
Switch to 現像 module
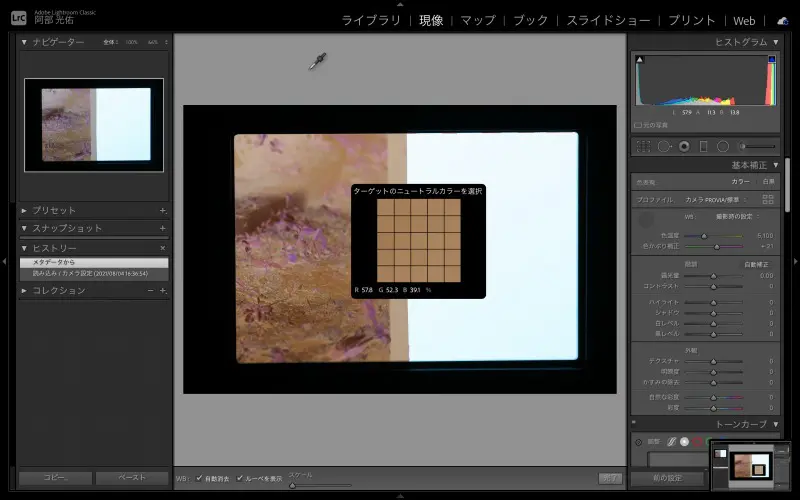(x=431, y=20)
